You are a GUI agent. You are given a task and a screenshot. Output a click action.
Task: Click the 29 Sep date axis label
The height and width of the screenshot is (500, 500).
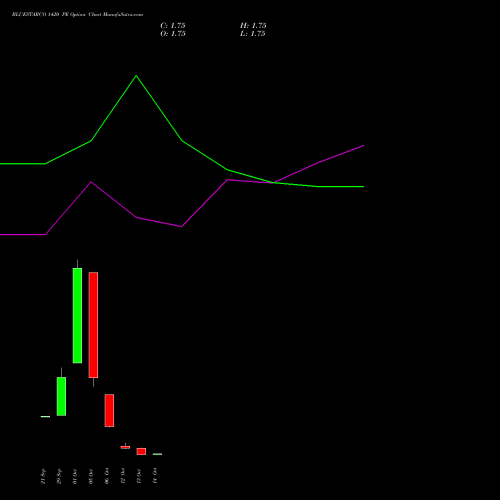(59, 476)
